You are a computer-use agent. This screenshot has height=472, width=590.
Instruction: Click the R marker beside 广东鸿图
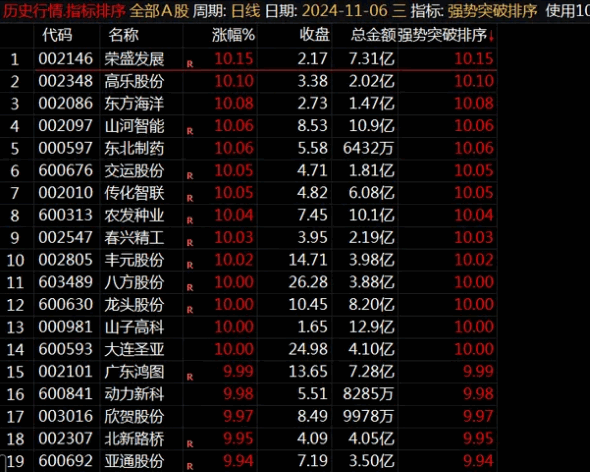point(190,377)
